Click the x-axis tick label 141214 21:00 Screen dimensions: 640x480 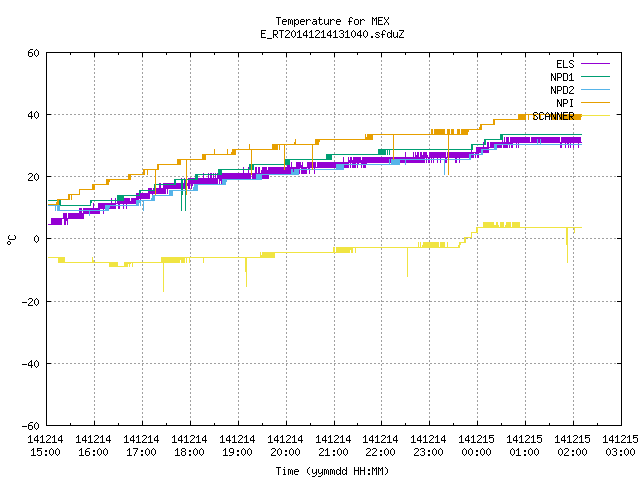pos(333,446)
